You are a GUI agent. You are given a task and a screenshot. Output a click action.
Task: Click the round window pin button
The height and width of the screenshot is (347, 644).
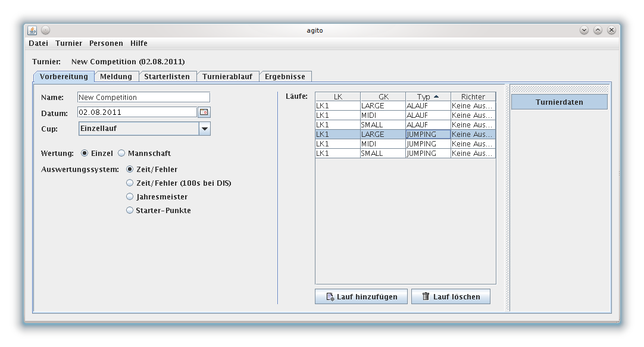pyautogui.click(x=45, y=30)
